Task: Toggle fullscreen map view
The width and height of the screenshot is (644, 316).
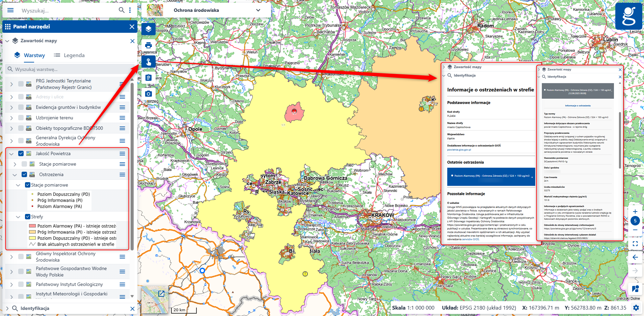Action: (x=635, y=244)
